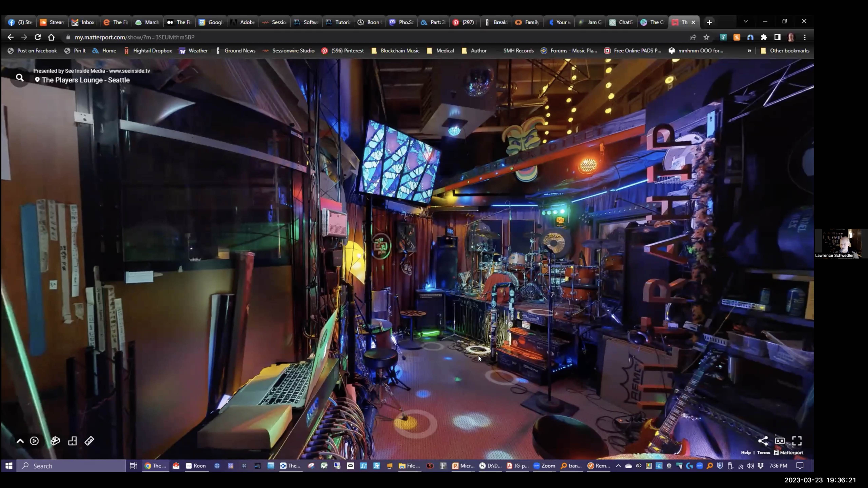Expand the hidden bookmarks overflow chevron
868x488 pixels.
[x=749, y=51]
